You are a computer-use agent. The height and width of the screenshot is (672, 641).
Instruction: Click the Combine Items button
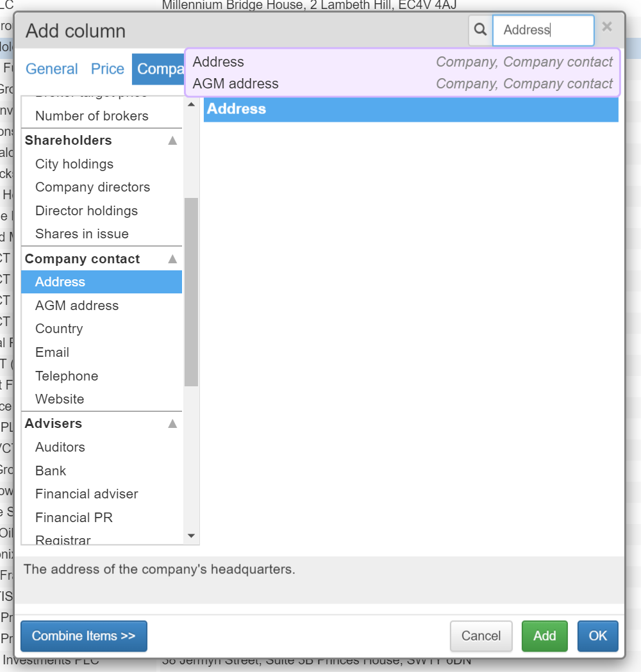click(x=83, y=636)
